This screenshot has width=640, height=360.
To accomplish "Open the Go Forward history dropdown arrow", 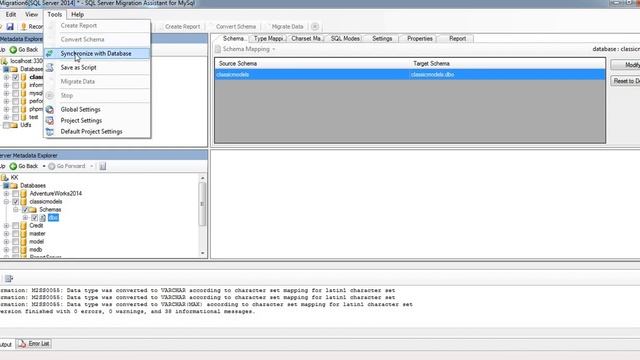I will [x=92, y=166].
